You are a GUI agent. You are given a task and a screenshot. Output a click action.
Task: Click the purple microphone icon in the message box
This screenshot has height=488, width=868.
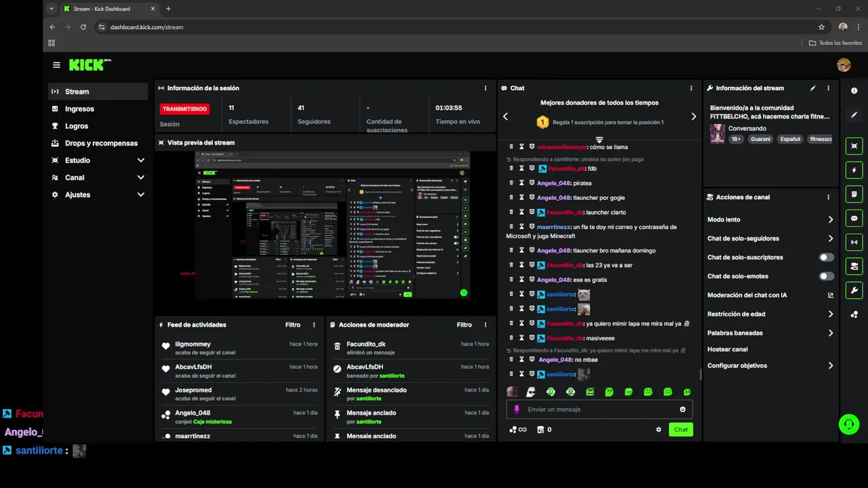click(517, 409)
